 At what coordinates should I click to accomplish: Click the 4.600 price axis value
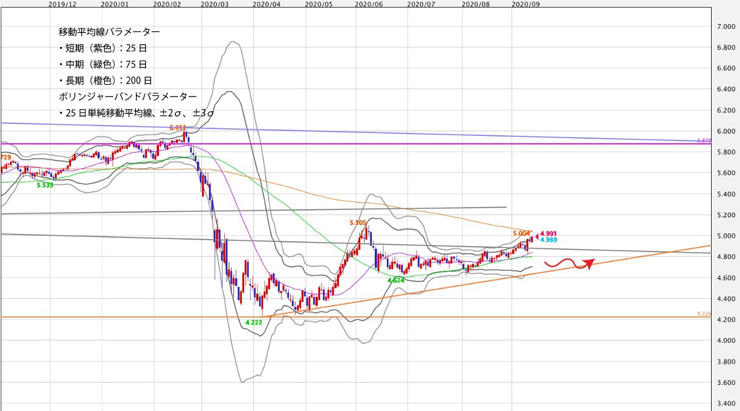[x=726, y=277]
